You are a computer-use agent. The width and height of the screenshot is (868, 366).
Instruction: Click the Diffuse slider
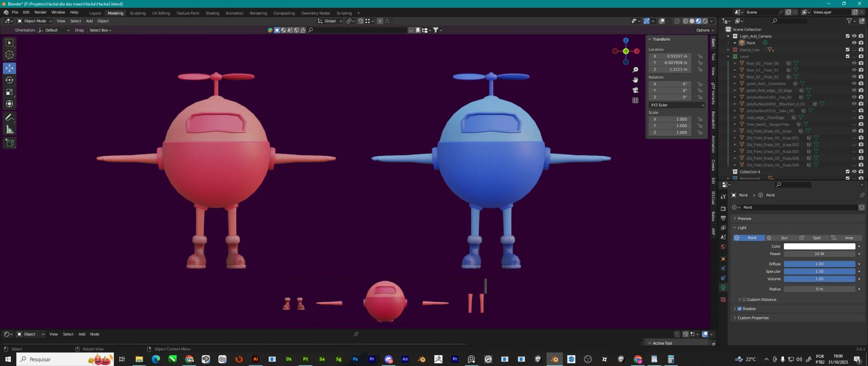click(x=819, y=264)
